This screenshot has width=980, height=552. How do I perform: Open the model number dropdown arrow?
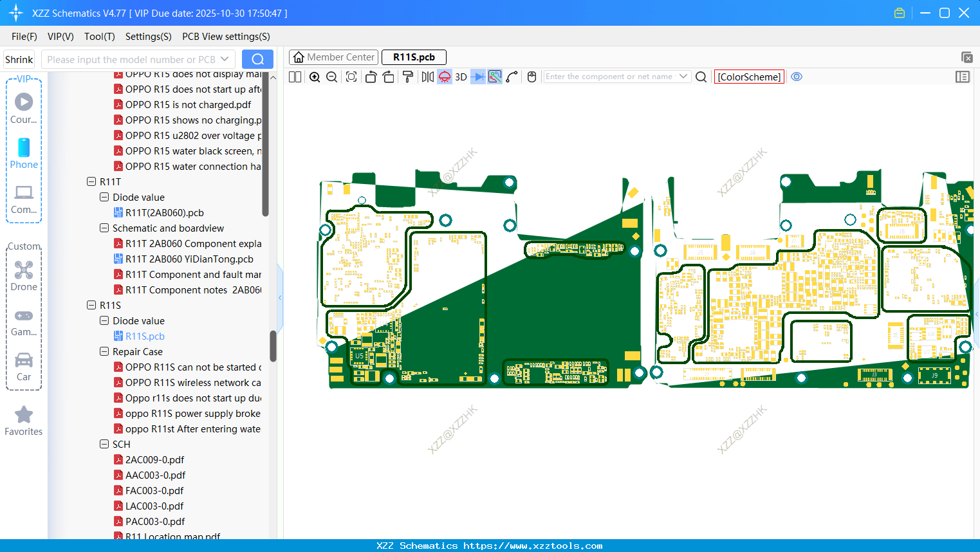225,60
